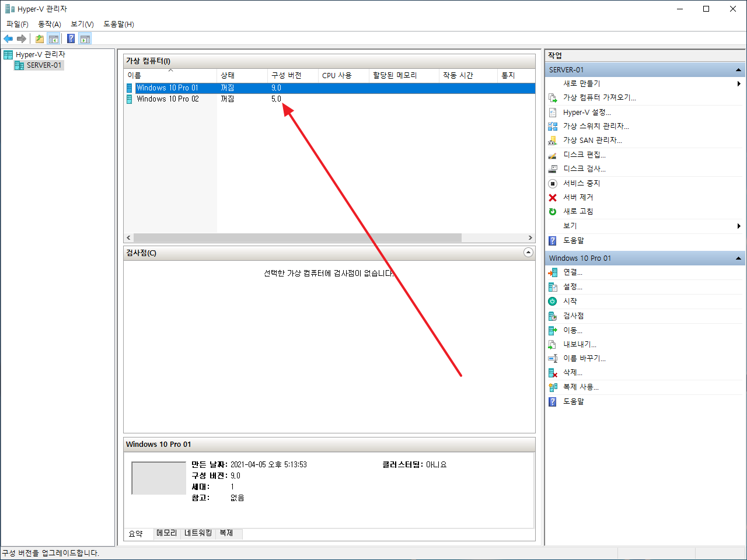
Task: Switch to the 네트워킹 tab
Action: [x=198, y=533]
